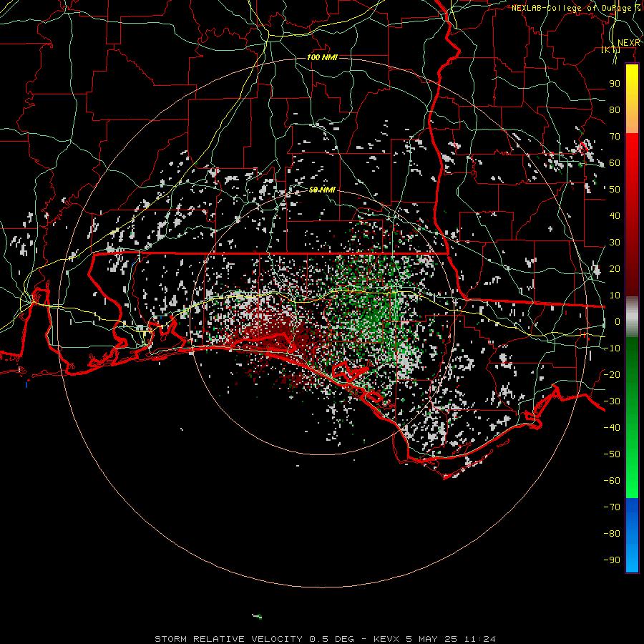Click the -30 value on the velocity scale
The image size is (644, 644).
point(612,401)
